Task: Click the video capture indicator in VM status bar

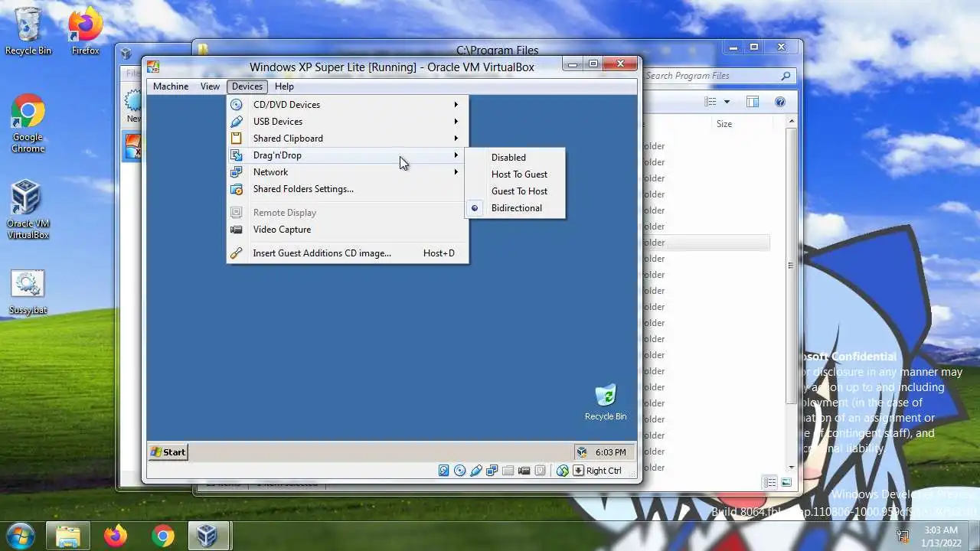Action: click(524, 471)
